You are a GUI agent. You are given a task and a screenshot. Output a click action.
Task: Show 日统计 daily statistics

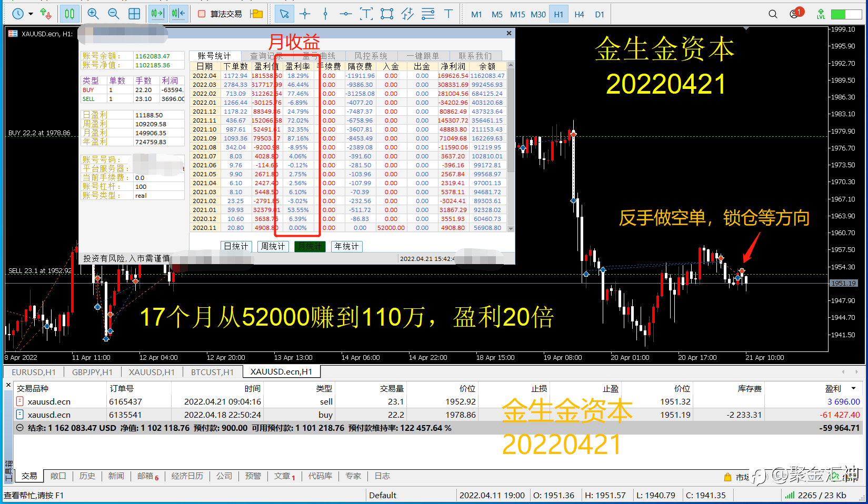coord(236,246)
